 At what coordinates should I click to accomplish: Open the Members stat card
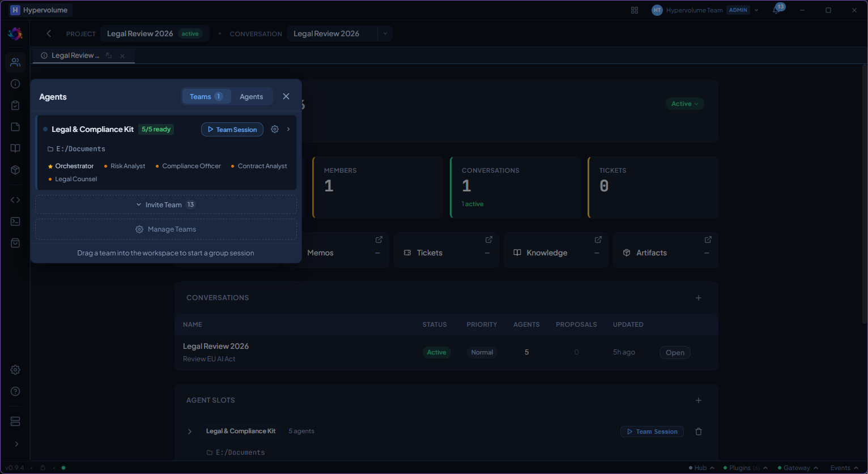click(377, 187)
